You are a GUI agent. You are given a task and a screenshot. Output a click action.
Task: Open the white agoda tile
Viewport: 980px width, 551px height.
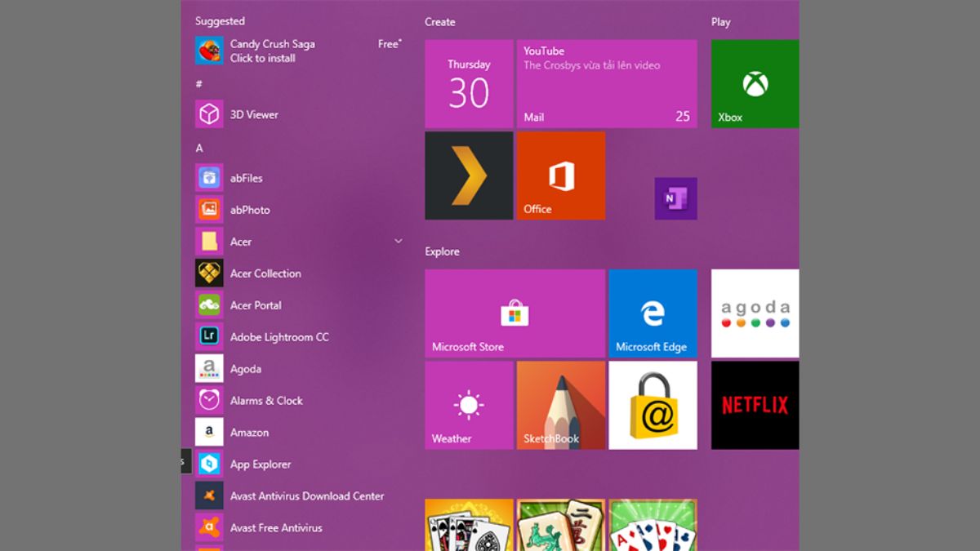pos(755,313)
